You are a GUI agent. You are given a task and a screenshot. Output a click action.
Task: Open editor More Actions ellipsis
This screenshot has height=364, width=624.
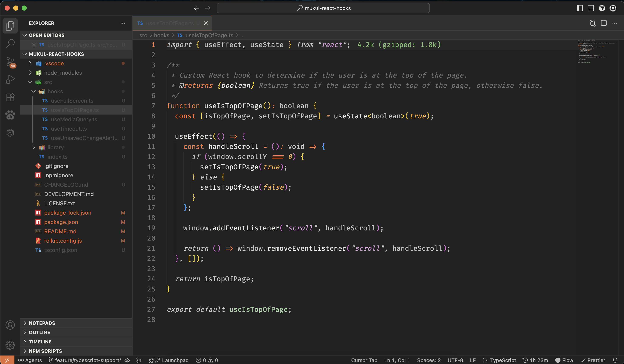615,23
